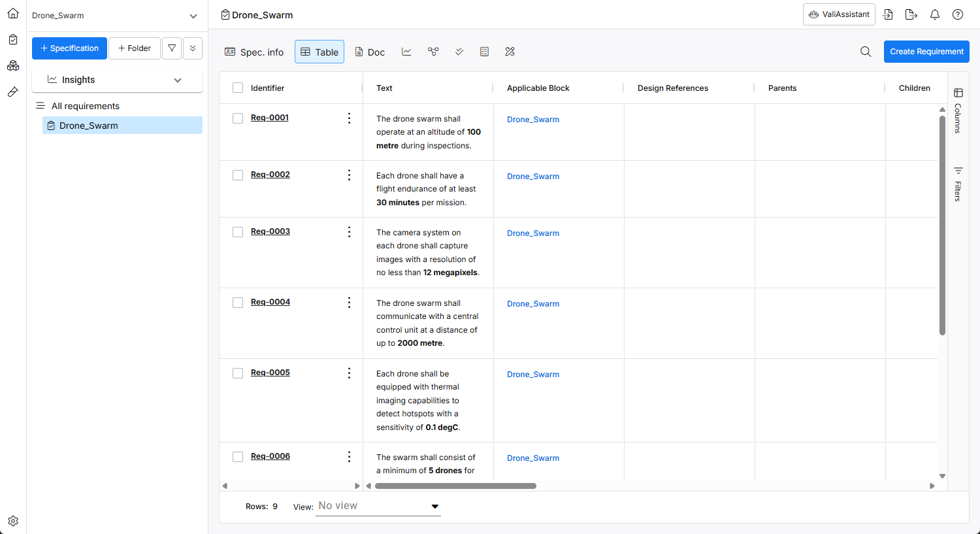Select the Req-0003 row checkbox
980x534 pixels.
238,232
